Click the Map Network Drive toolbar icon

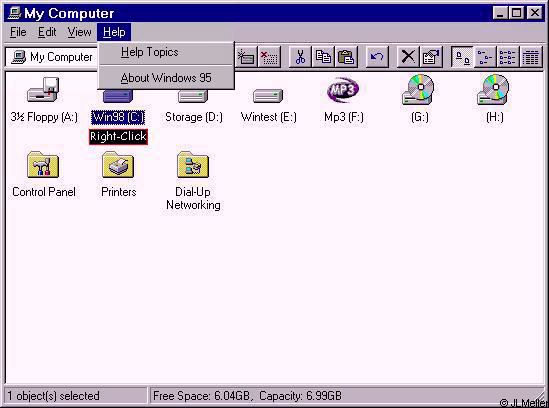coord(246,57)
